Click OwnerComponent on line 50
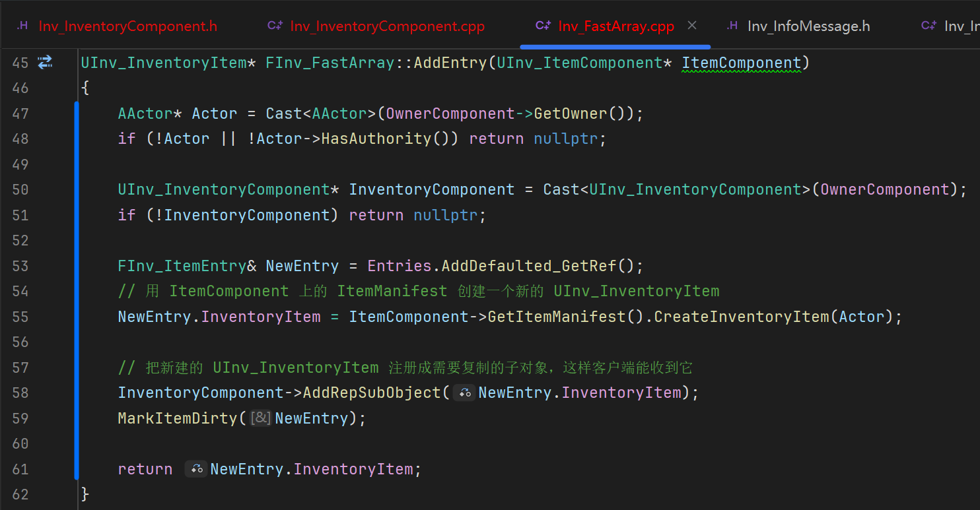The image size is (980, 510). pos(884,190)
